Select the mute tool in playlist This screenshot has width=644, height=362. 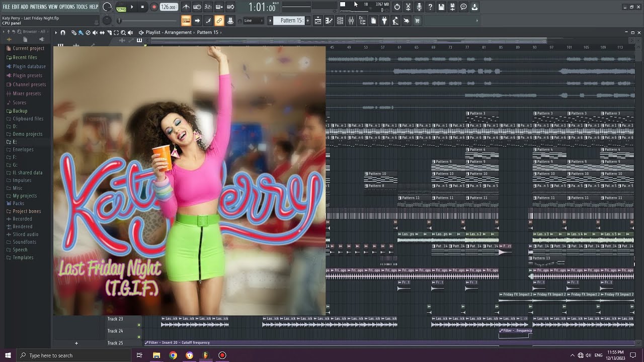click(x=95, y=32)
